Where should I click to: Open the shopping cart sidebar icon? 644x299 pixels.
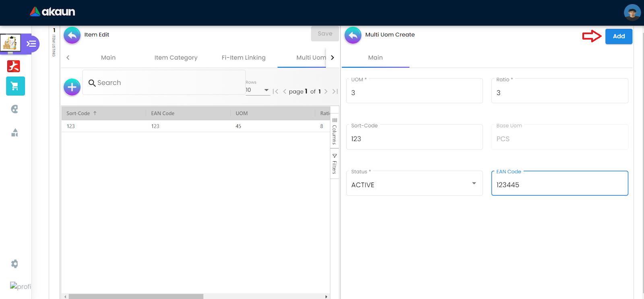[x=15, y=86]
